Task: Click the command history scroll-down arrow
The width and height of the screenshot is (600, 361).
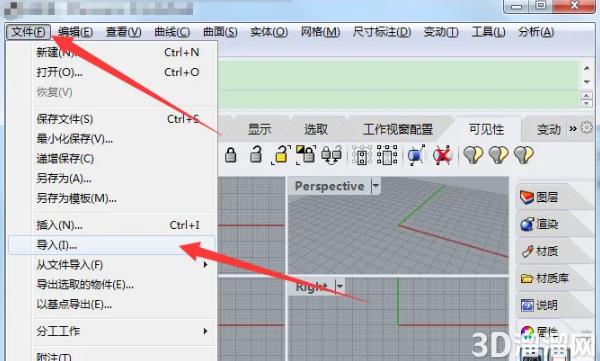Action: point(587,82)
